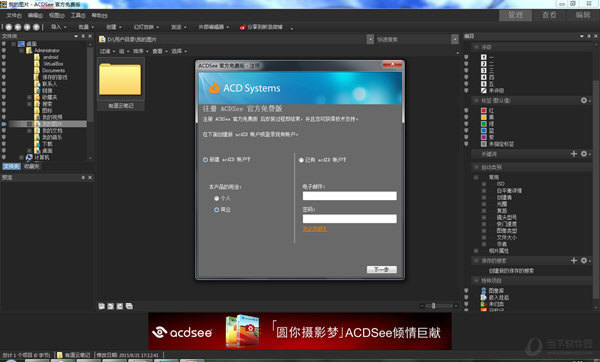Open the 文件 (File) menu

pos(14,15)
